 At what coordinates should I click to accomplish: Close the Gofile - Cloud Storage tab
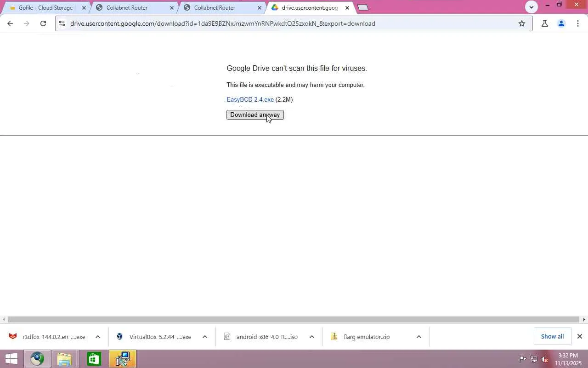coord(84,8)
